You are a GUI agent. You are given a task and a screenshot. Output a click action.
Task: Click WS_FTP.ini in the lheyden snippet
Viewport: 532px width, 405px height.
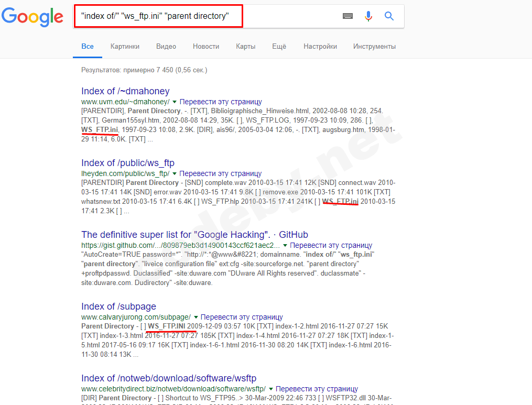click(340, 202)
